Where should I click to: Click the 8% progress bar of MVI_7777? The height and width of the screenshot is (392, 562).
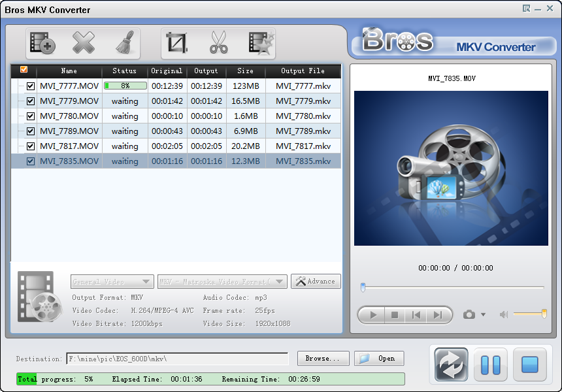[125, 86]
